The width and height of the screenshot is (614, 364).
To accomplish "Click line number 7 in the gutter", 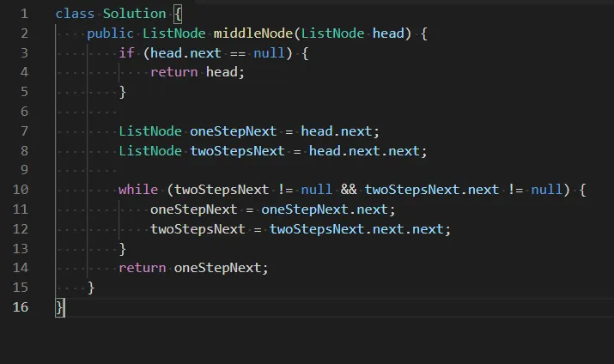I will 24,131.
